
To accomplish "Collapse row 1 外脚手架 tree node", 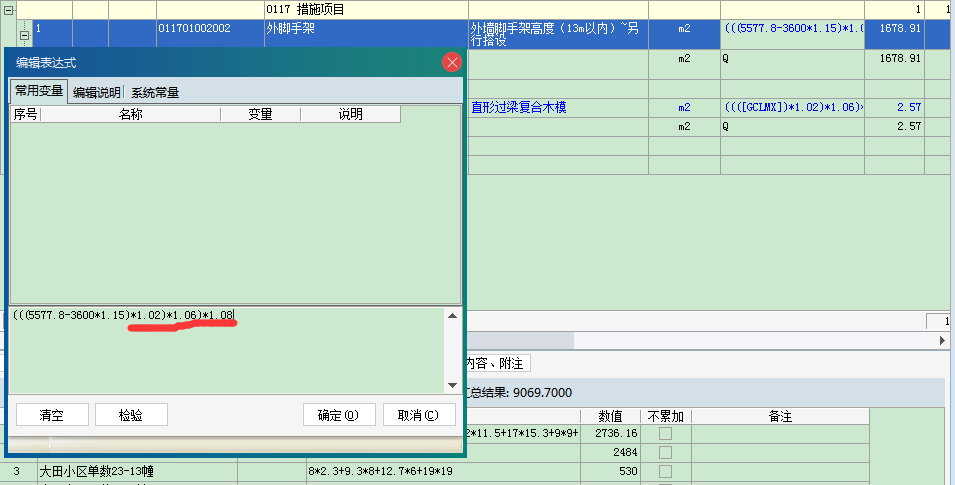I will click(x=24, y=36).
